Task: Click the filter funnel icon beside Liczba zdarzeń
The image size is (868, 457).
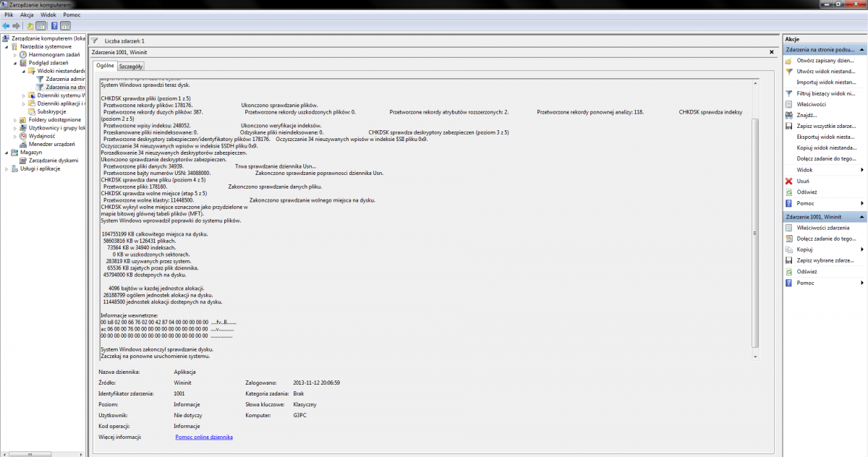Action: tap(95, 41)
